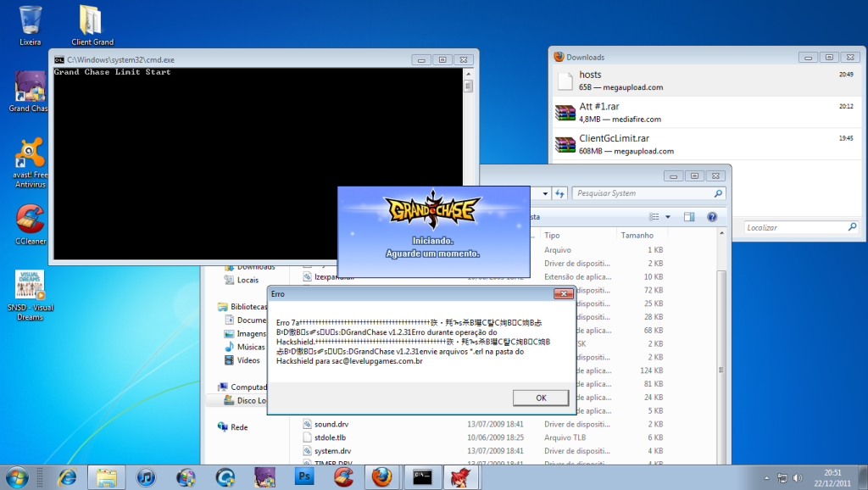This screenshot has width=868, height=490.
Task: Select Músicas library in navigation pane
Action: coord(250,347)
